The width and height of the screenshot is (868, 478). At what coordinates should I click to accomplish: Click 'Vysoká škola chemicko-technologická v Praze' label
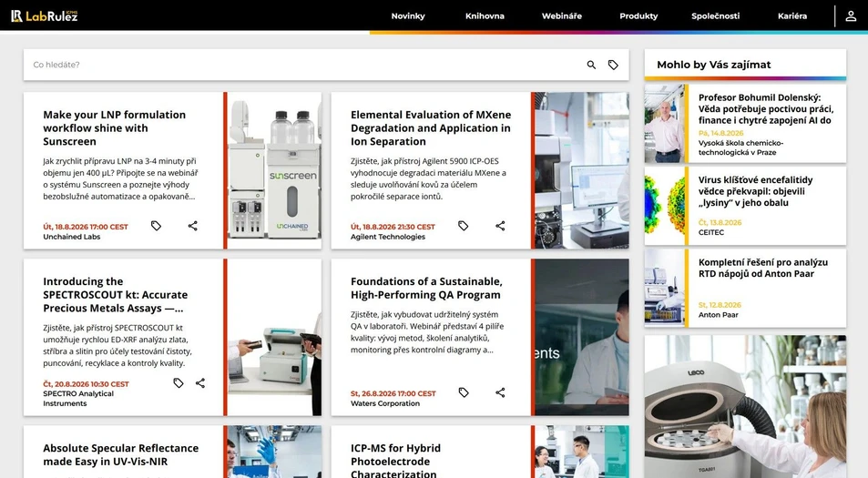740,147
